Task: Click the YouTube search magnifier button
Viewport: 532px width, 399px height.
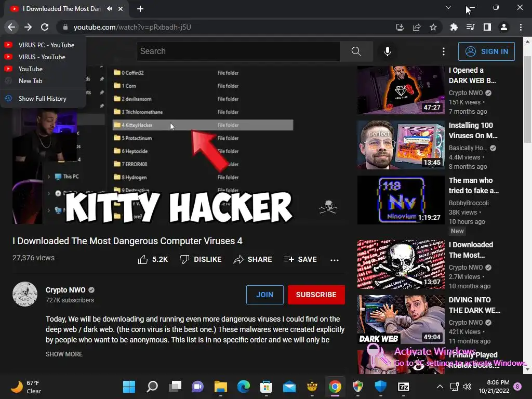Action: [356, 51]
